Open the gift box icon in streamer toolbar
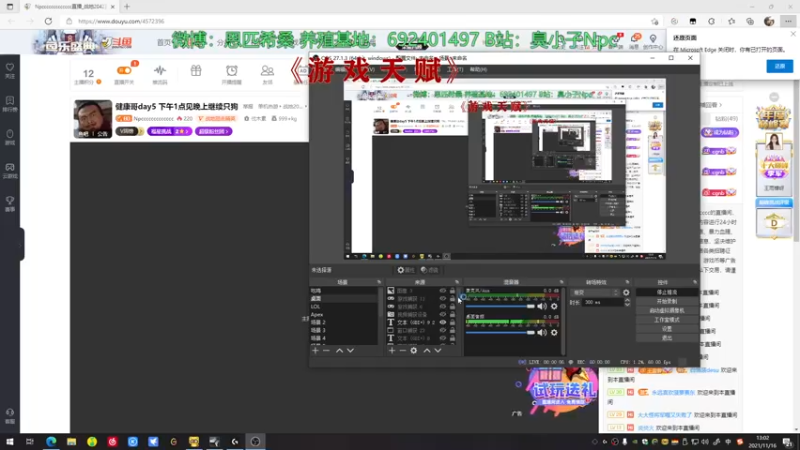This screenshot has height=450, width=800. (x=196, y=71)
